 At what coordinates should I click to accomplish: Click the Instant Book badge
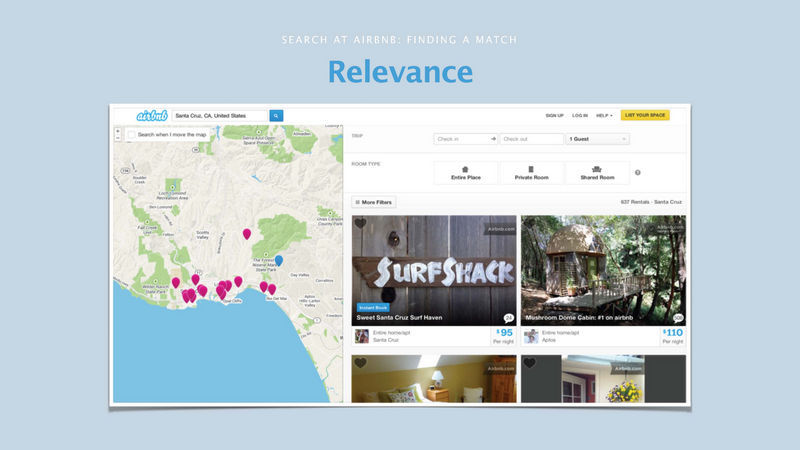pyautogui.click(x=373, y=308)
